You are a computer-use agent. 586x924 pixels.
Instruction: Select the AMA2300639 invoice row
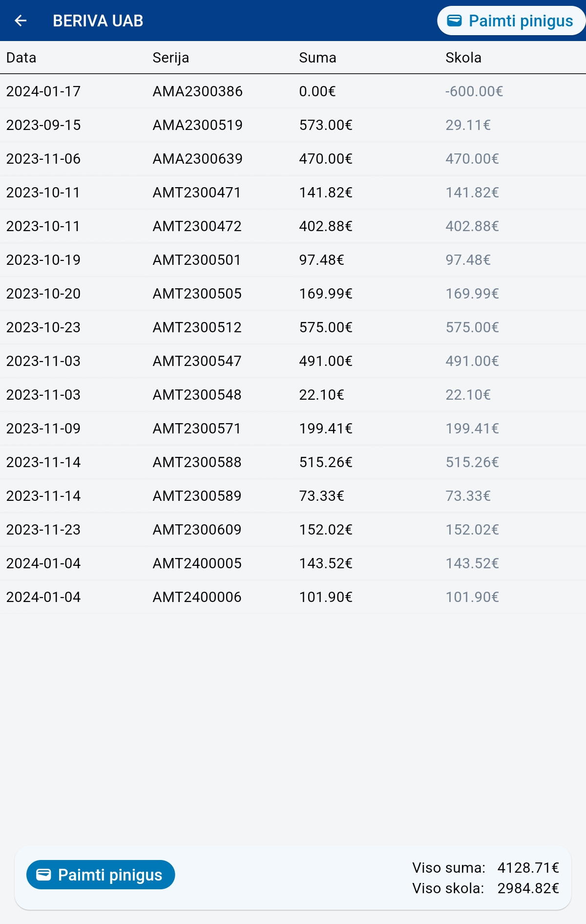pos(293,159)
